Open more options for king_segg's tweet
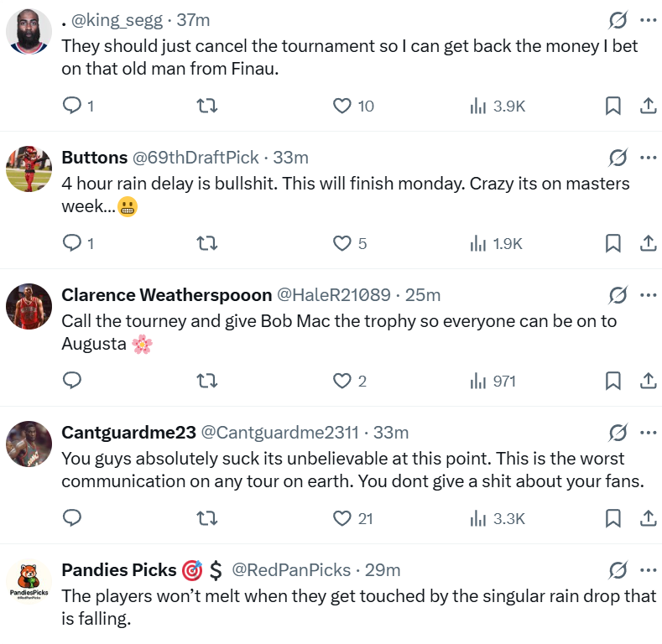The width and height of the screenshot is (662, 644). 649,19
